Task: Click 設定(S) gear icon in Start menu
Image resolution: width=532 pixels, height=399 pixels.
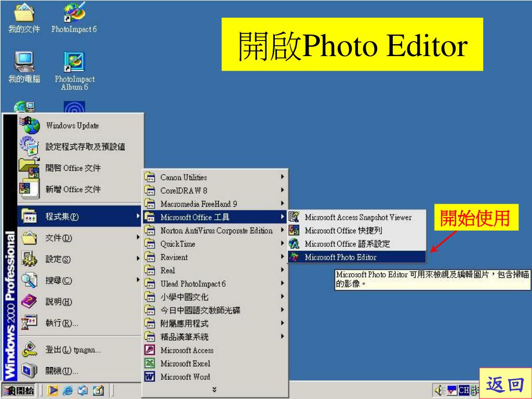Action: pos(29,259)
